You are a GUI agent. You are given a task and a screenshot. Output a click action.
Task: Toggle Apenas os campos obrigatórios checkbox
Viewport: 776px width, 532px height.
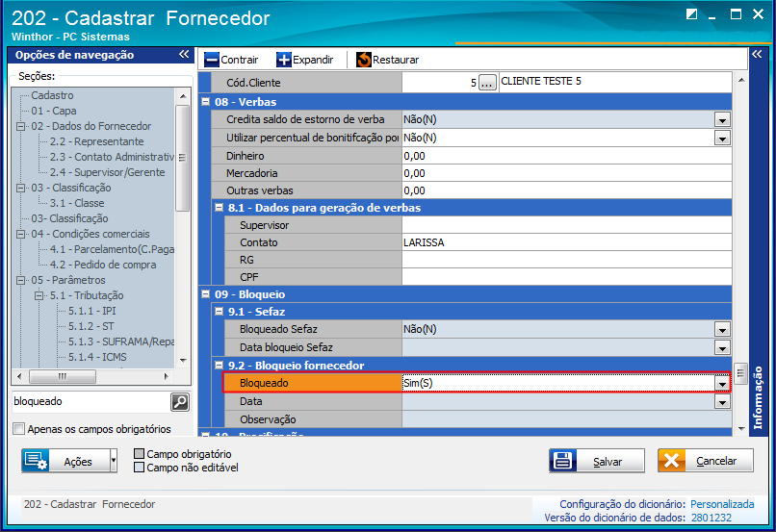[19, 429]
